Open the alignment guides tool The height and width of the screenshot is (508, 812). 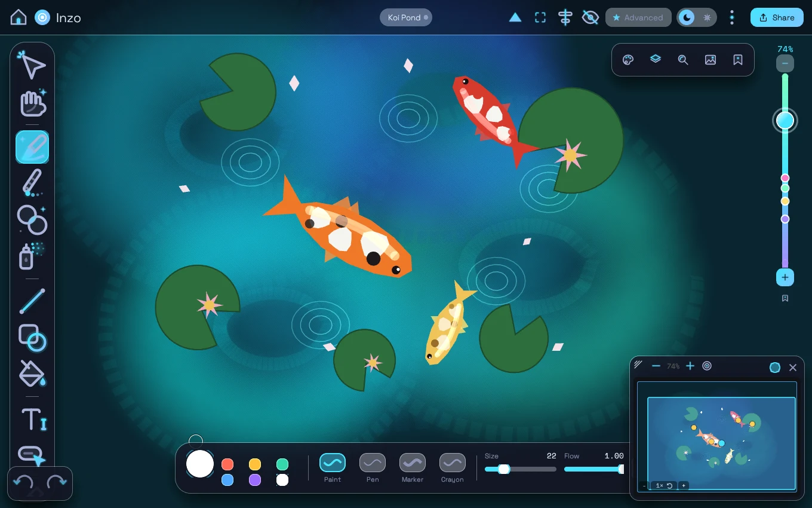point(565,17)
